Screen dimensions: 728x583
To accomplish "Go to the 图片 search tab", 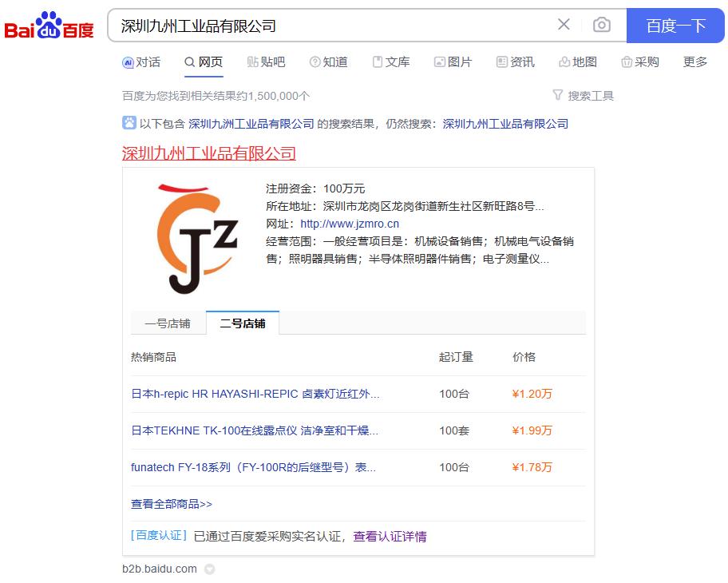I will pos(453,62).
